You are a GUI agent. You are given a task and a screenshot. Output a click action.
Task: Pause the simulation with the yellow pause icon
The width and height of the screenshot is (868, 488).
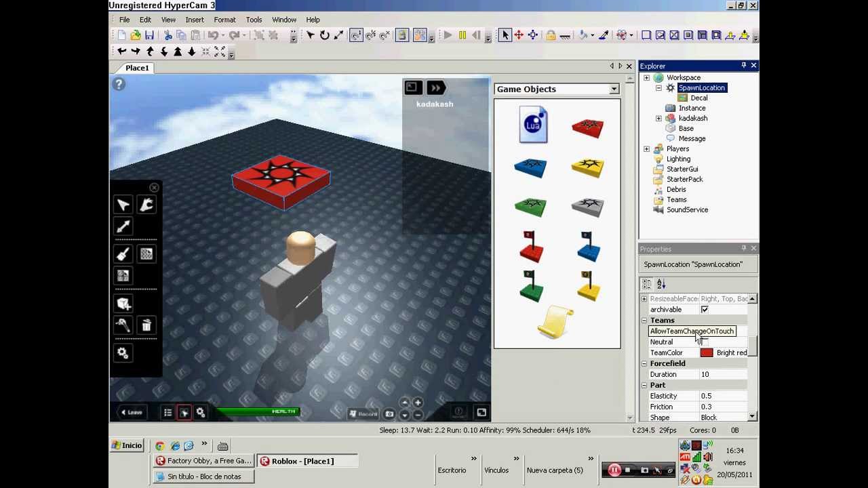coord(462,35)
